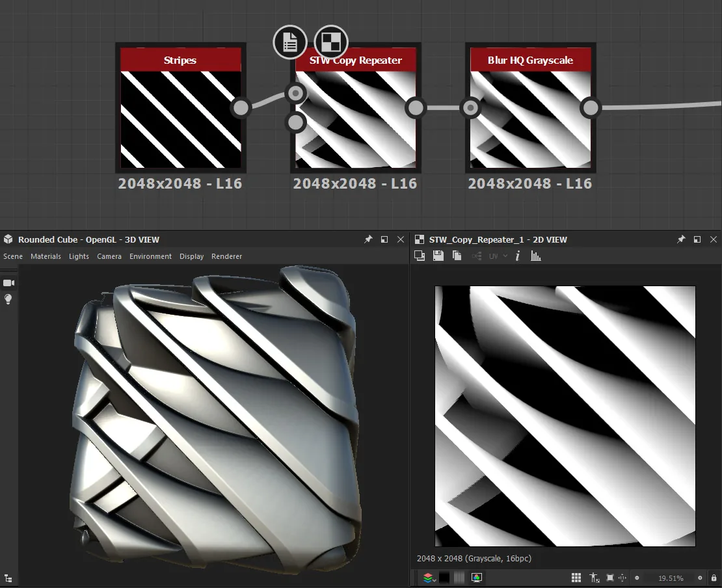Open the Materials menu in 3D view
Image resolution: width=722 pixels, height=588 pixels.
[46, 256]
